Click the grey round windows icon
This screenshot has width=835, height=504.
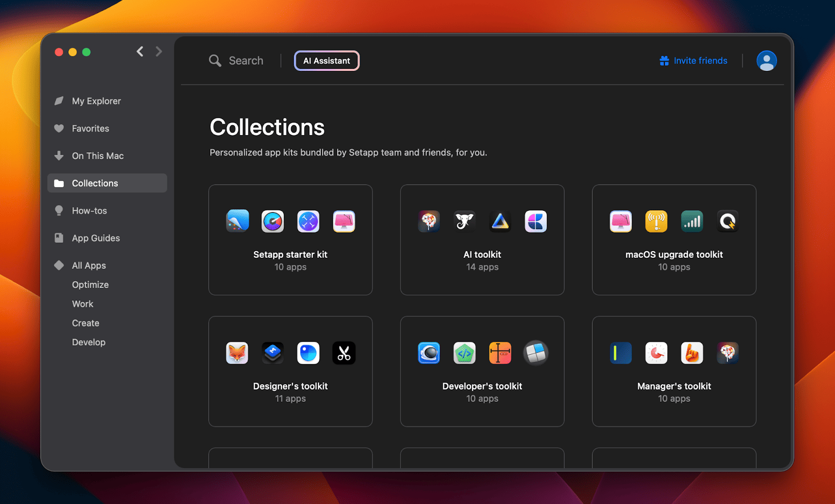click(x=535, y=353)
